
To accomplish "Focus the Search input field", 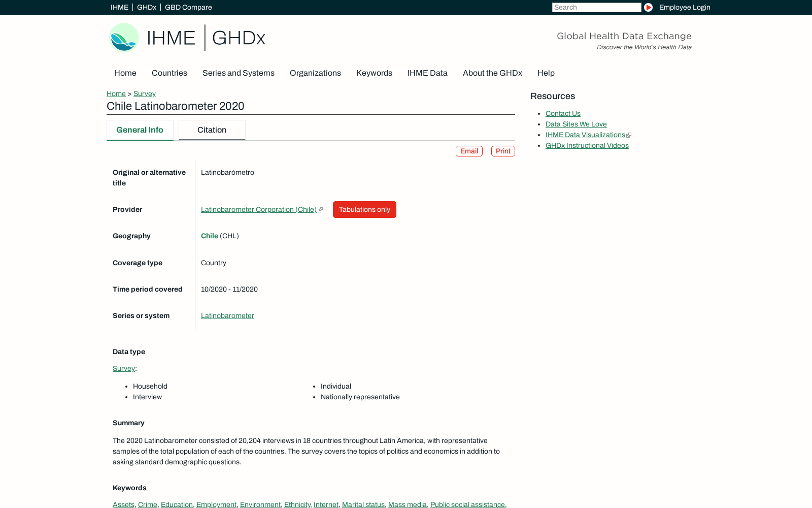I will pyautogui.click(x=597, y=7).
